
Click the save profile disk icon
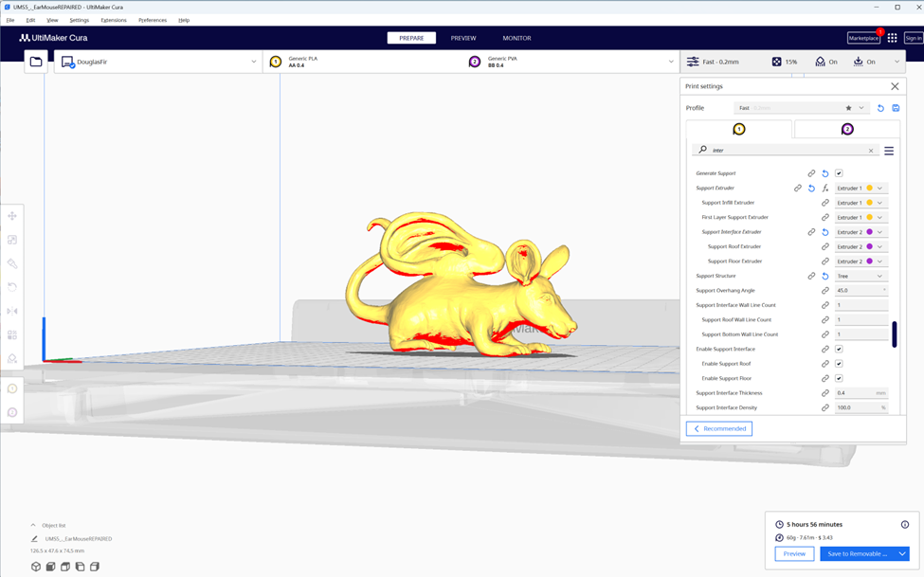click(x=896, y=108)
